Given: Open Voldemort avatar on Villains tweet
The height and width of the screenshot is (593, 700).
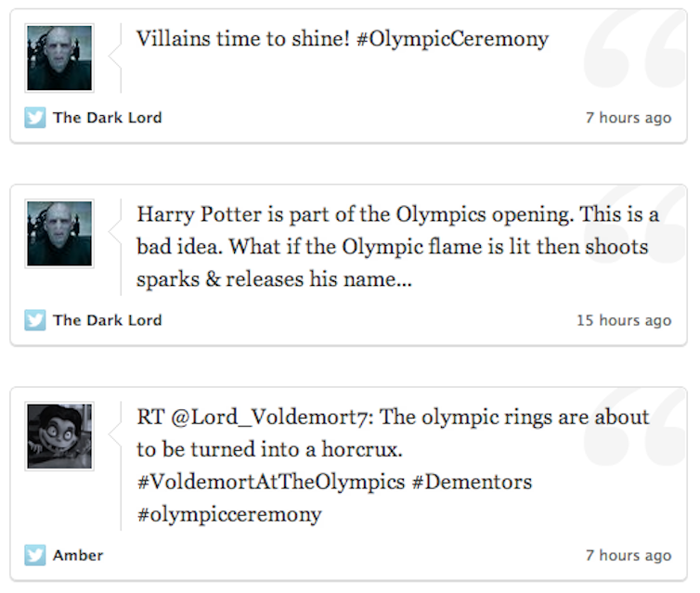Looking at the screenshot, I should coord(59,58).
